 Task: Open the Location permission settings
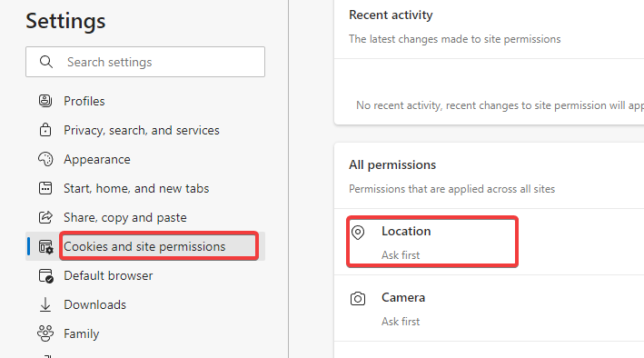489,242
